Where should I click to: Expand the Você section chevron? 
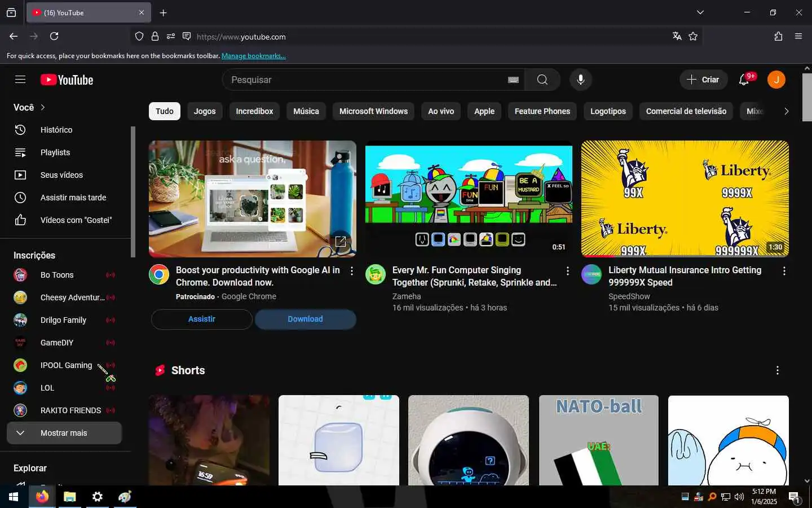(x=43, y=107)
